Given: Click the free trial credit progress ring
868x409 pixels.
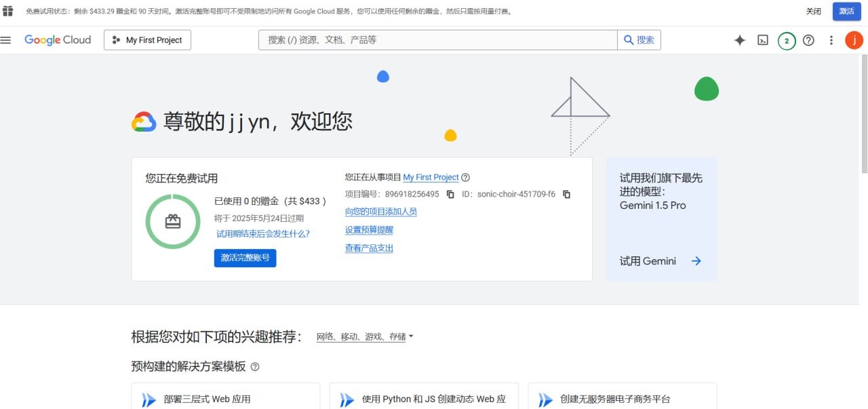Looking at the screenshot, I should [x=173, y=221].
